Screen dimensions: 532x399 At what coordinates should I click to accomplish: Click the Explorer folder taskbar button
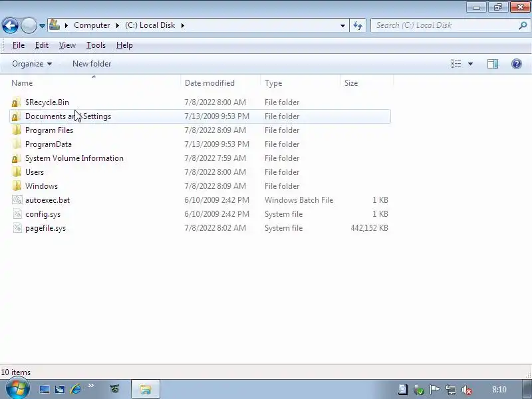(146, 389)
